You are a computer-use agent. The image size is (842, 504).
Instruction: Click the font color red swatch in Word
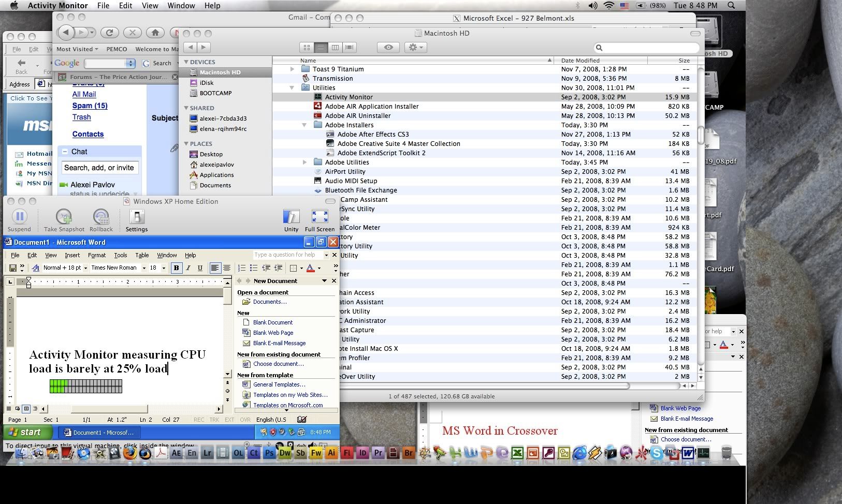(310, 268)
